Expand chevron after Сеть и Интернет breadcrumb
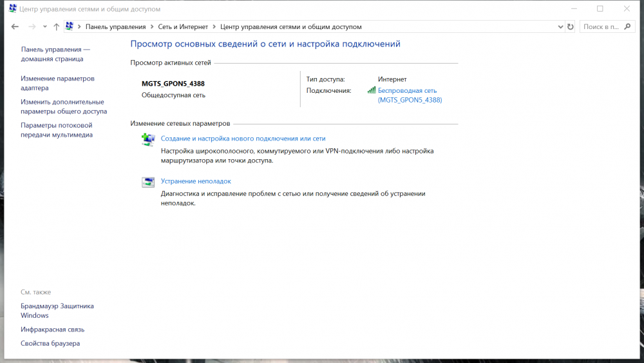The height and width of the screenshot is (363, 644). tap(214, 26)
